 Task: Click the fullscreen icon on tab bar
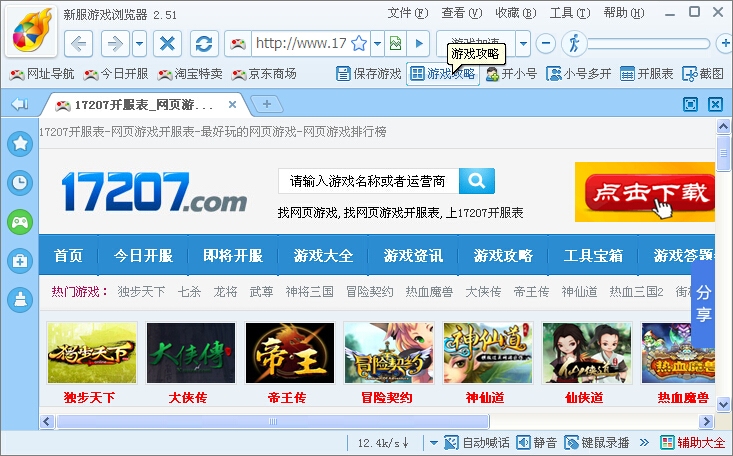click(690, 104)
